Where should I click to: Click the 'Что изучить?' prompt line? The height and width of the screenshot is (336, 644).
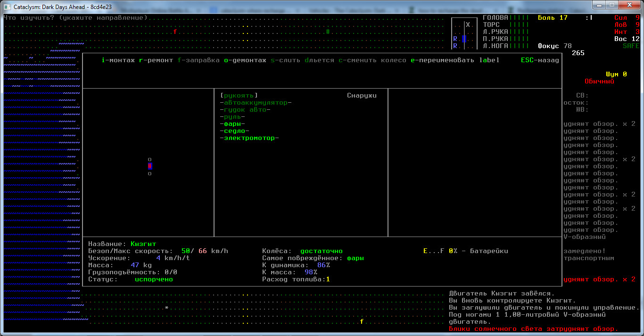[x=75, y=17]
